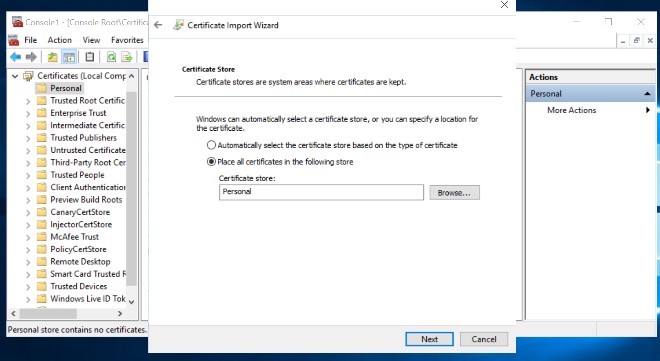Viewport: 660px width, 361px height.
Task: Click the console document icon beside File menu
Action: (x=13, y=40)
